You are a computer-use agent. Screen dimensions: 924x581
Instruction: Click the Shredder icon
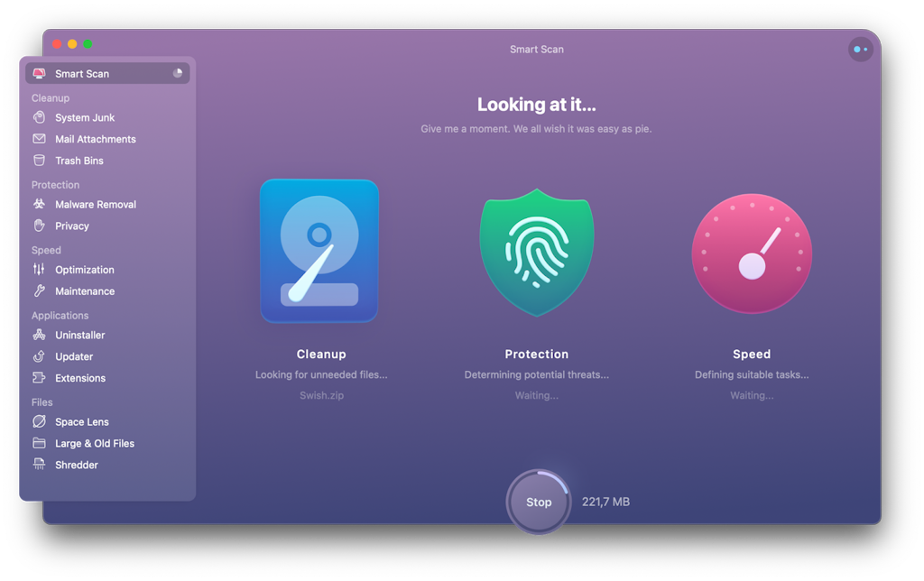(x=39, y=465)
